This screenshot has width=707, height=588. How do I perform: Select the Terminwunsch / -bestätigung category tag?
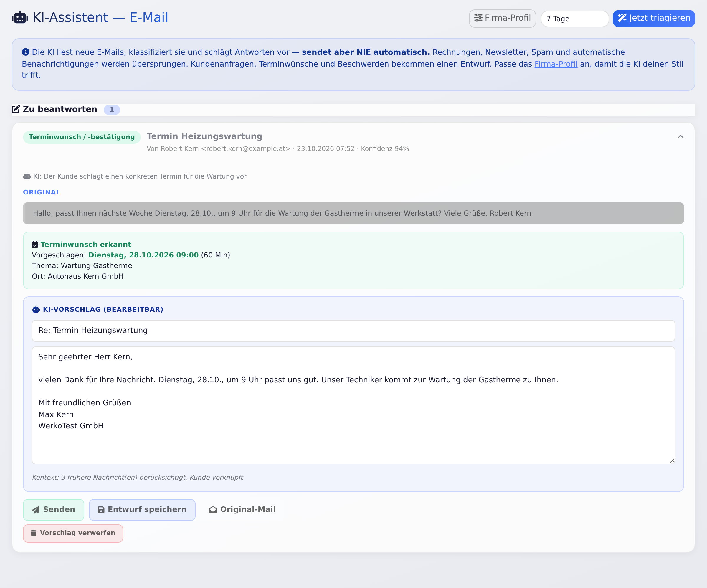click(x=82, y=137)
